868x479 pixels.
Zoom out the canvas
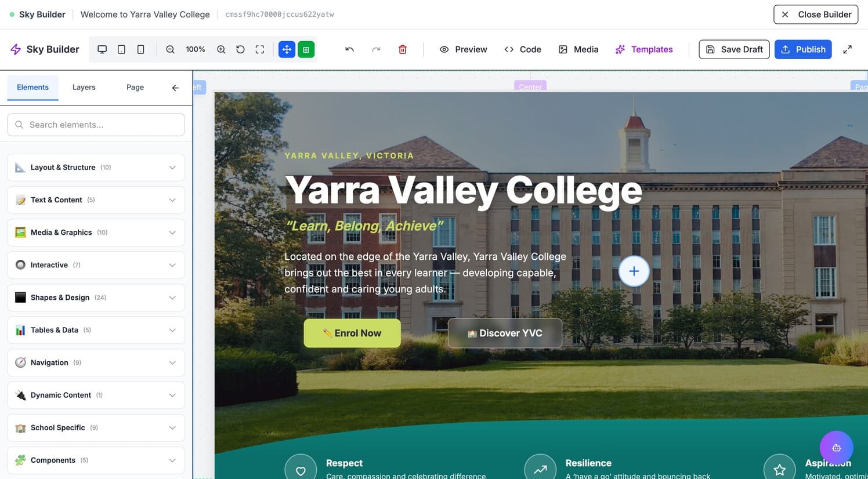[x=170, y=49]
